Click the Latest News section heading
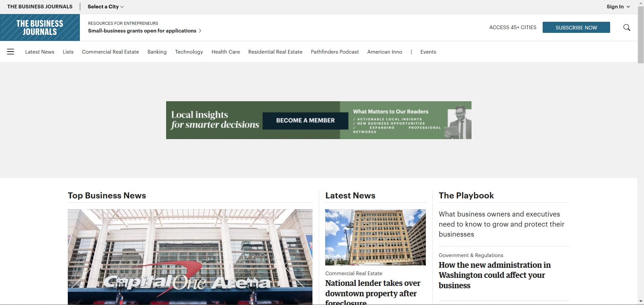 click(x=350, y=196)
